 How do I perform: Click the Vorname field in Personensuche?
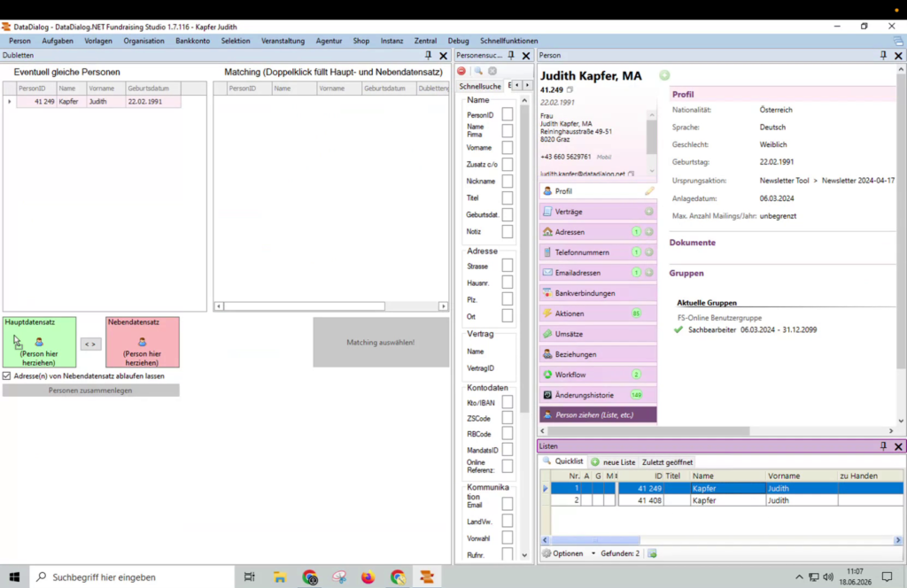coord(508,147)
